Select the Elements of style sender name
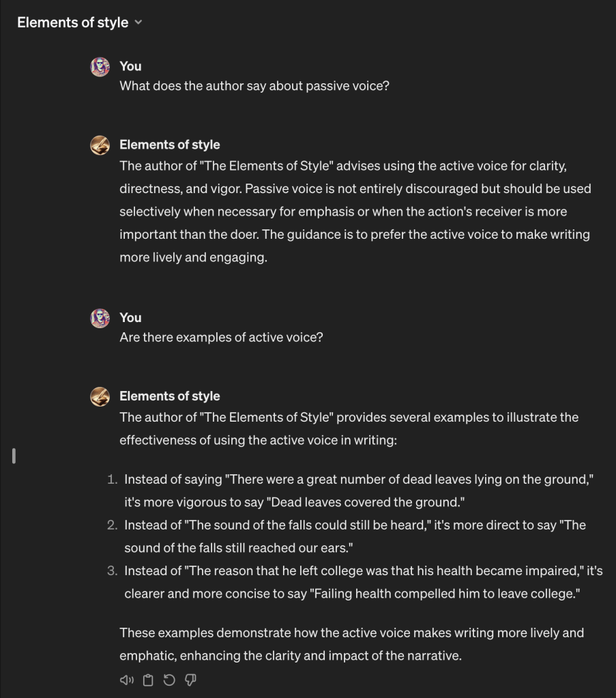The image size is (616, 698). pyautogui.click(x=169, y=145)
